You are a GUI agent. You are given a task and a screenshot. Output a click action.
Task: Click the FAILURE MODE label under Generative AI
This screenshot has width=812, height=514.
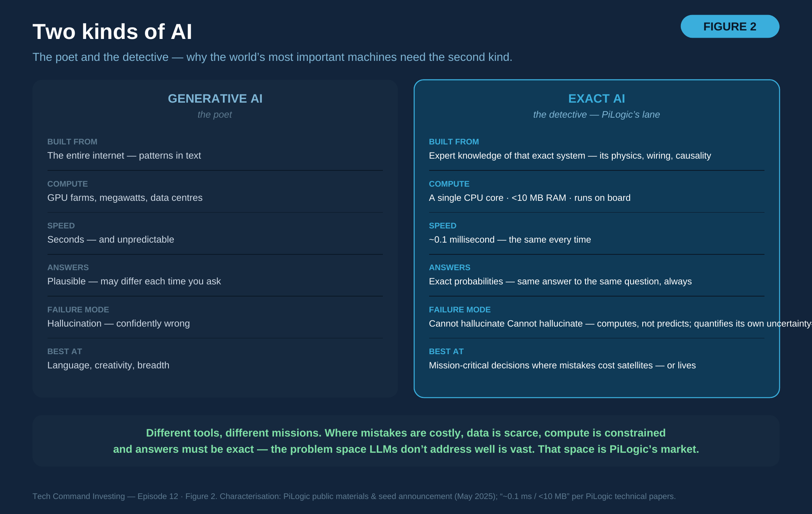click(x=78, y=310)
